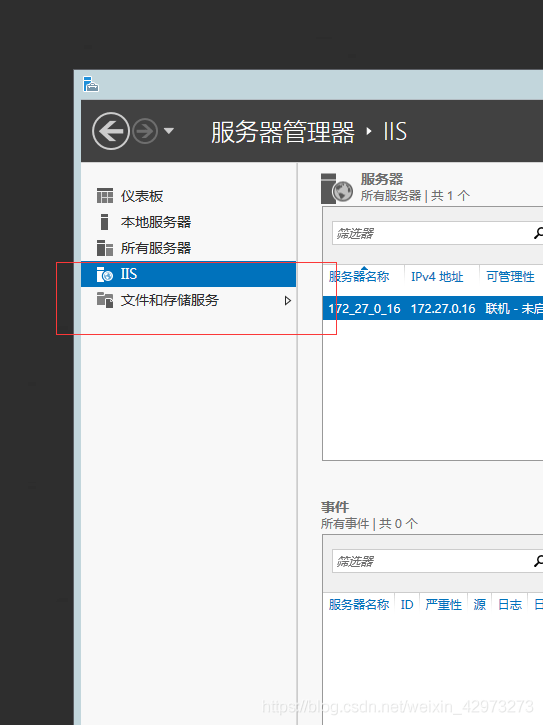Image resolution: width=543 pixels, height=725 pixels.
Task: Click the 服务器 section globe icon
Action: click(x=336, y=188)
